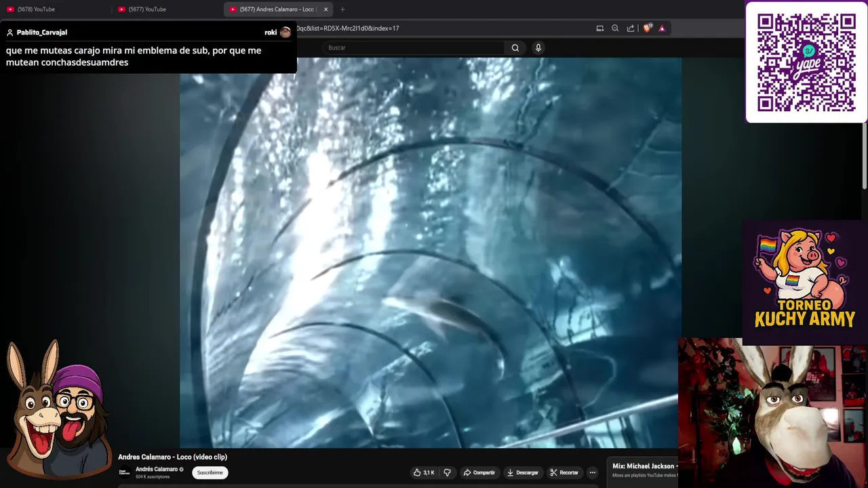Click the share page icon in address bar

pos(631,28)
